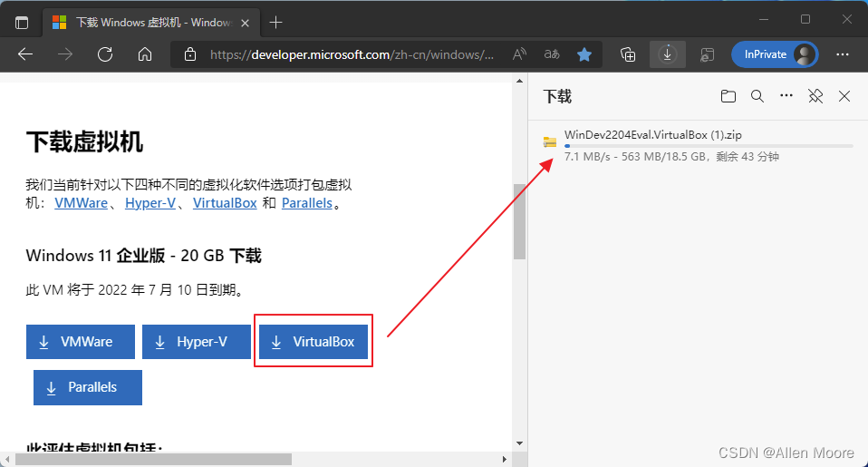Open a new tab with plus icon
868x467 pixels.
click(275, 23)
